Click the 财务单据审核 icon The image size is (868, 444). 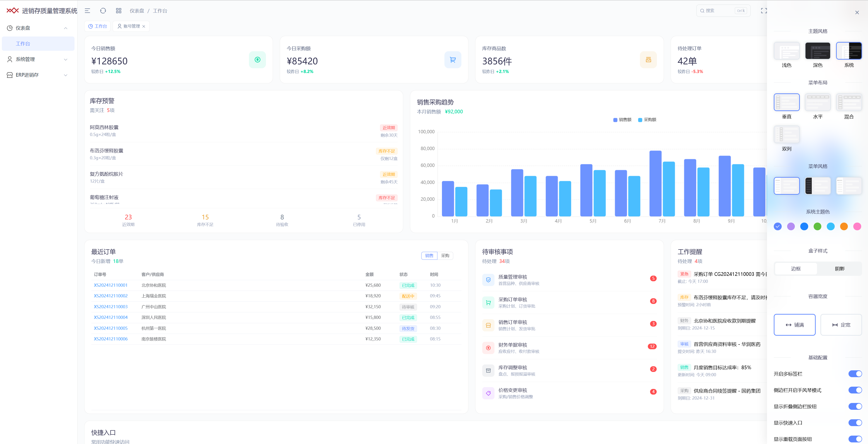tap(488, 348)
